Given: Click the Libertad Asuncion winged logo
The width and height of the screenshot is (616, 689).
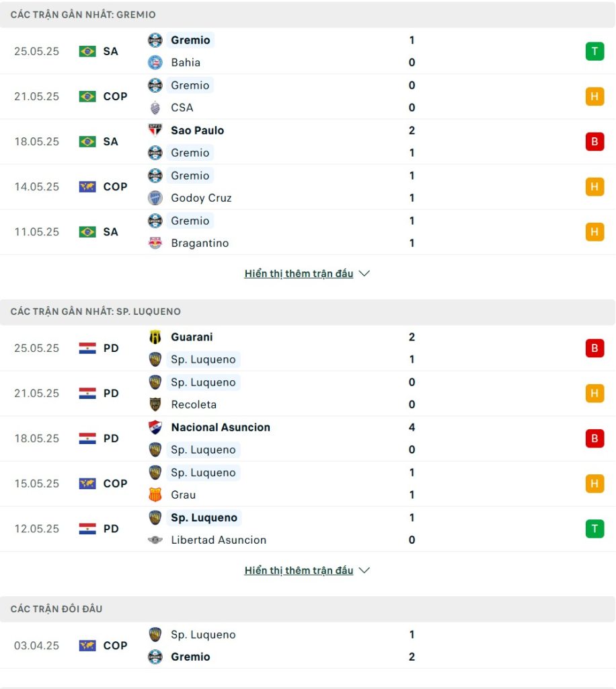Looking at the screenshot, I should click(x=155, y=540).
